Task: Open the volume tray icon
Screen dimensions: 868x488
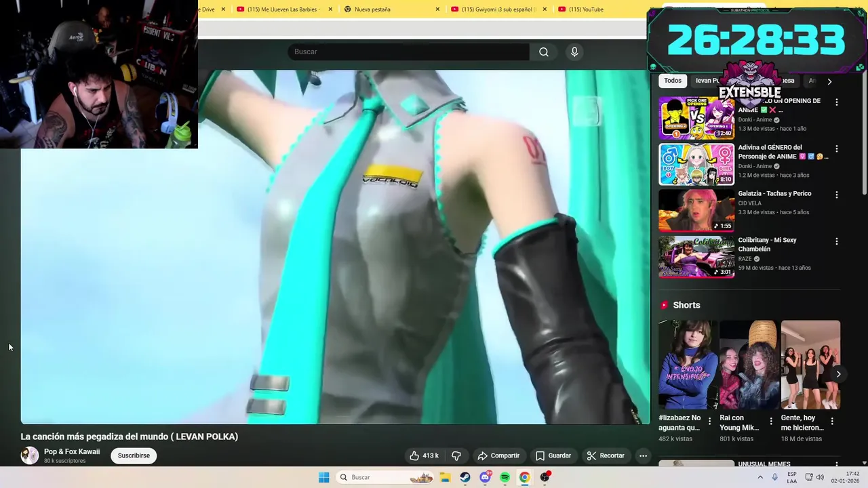Action: (x=820, y=477)
